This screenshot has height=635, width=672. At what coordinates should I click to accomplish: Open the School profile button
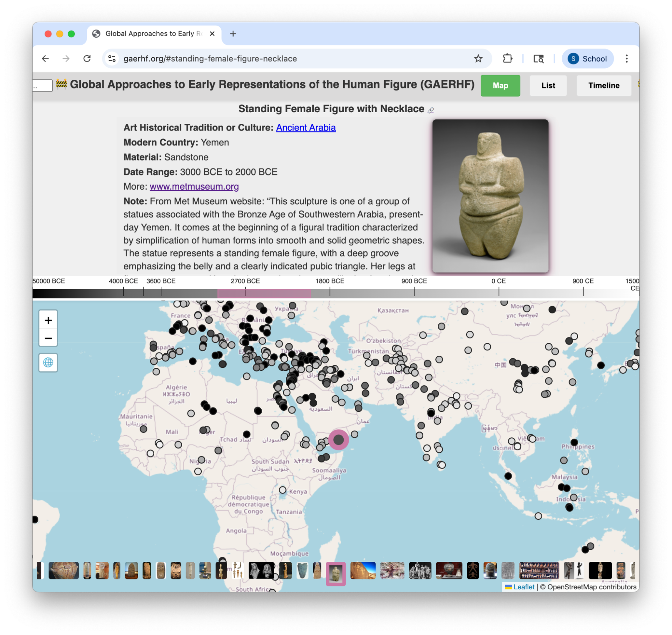tap(587, 58)
